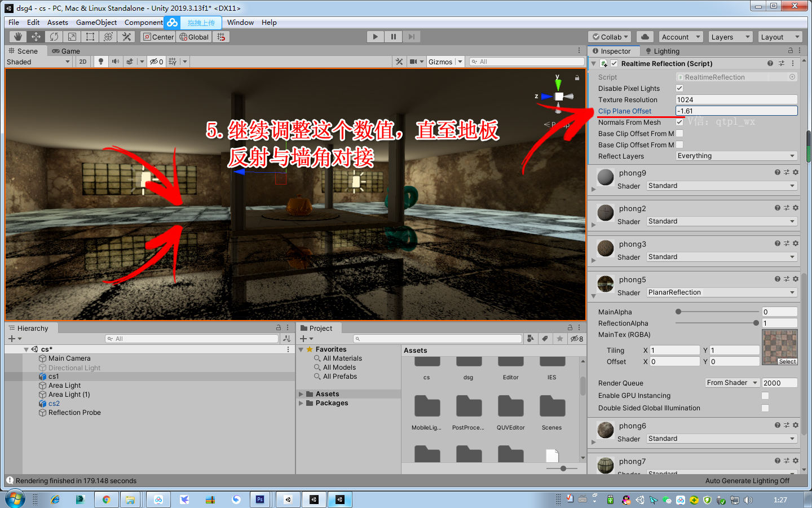Select the Move tool

click(36, 37)
